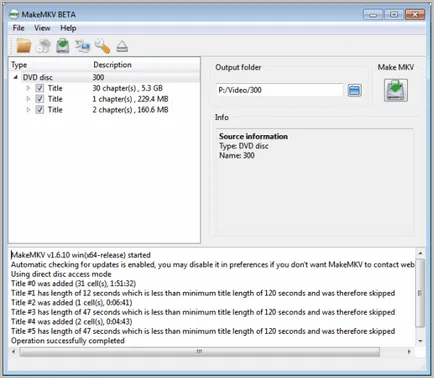Click the large Make MKV button
The height and width of the screenshot is (378, 434).
pyautogui.click(x=396, y=90)
